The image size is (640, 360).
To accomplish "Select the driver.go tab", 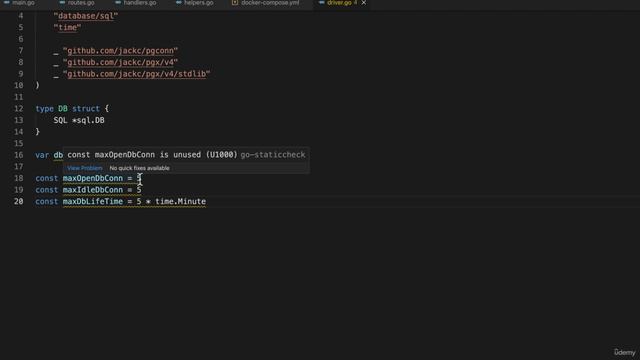I will 339,3.
